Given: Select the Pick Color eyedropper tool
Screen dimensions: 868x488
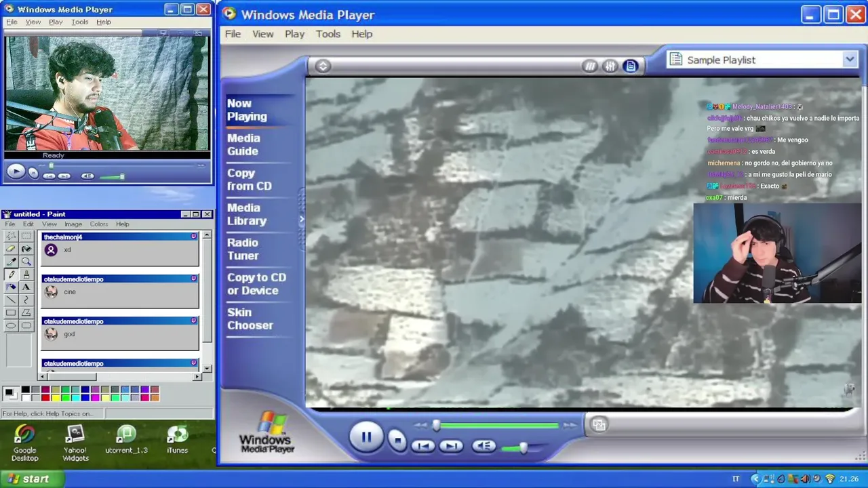Looking at the screenshot, I should pyautogui.click(x=11, y=262).
